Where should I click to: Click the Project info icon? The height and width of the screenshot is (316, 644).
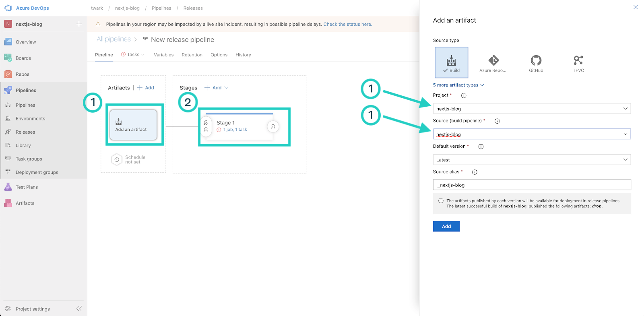tap(464, 95)
